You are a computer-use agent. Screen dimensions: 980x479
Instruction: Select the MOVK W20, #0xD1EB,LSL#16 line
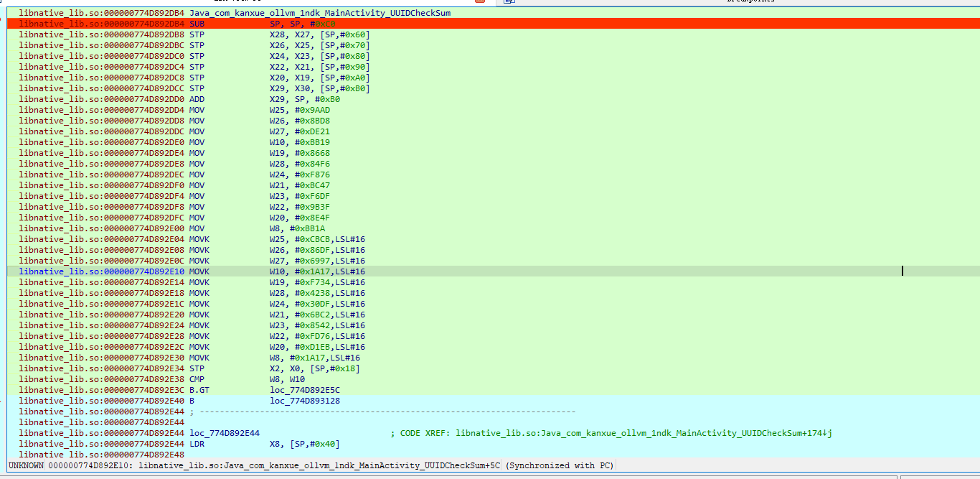coord(192,347)
